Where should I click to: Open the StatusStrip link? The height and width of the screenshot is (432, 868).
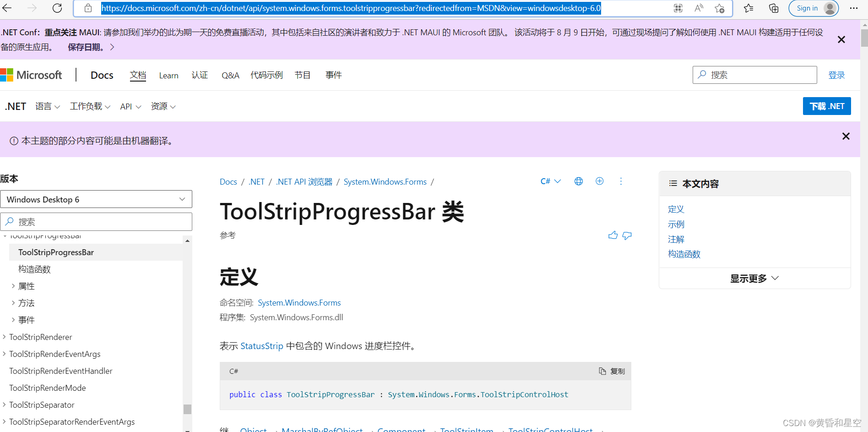262,346
